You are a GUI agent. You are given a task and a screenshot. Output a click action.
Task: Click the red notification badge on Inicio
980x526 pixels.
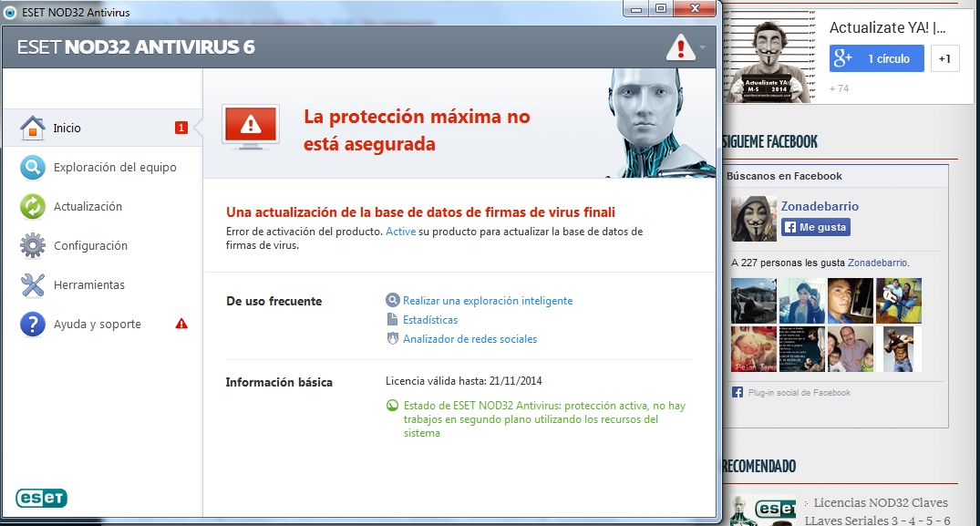pos(181,128)
